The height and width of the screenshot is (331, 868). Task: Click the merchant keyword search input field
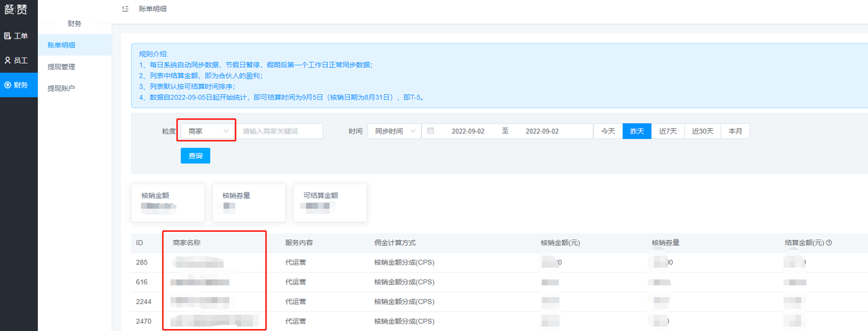[x=280, y=131]
